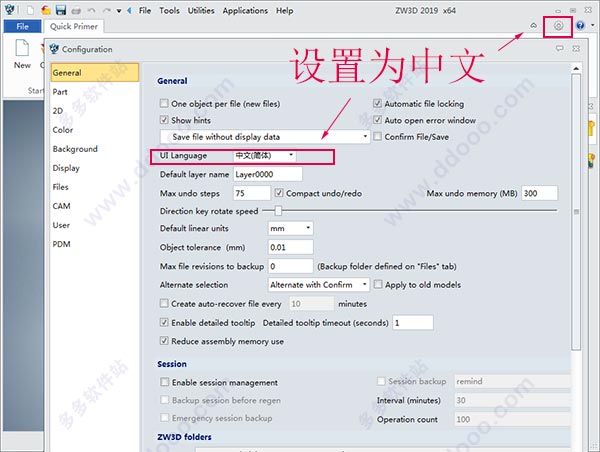Close the Configuration dialog

pyautogui.click(x=576, y=49)
